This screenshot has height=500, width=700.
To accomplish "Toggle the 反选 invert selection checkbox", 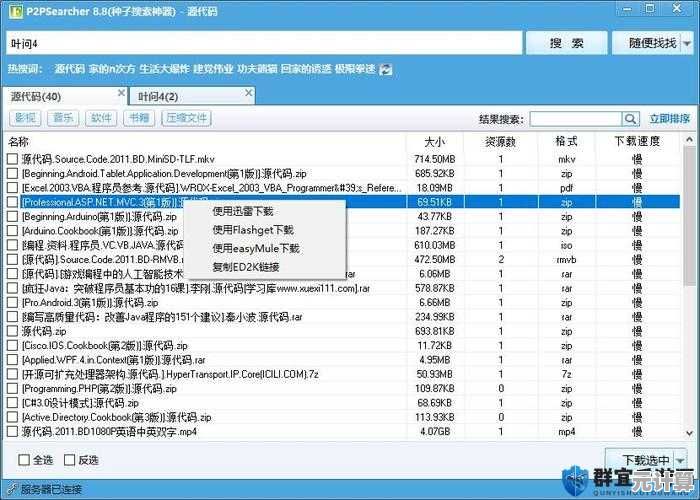I will [x=70, y=461].
